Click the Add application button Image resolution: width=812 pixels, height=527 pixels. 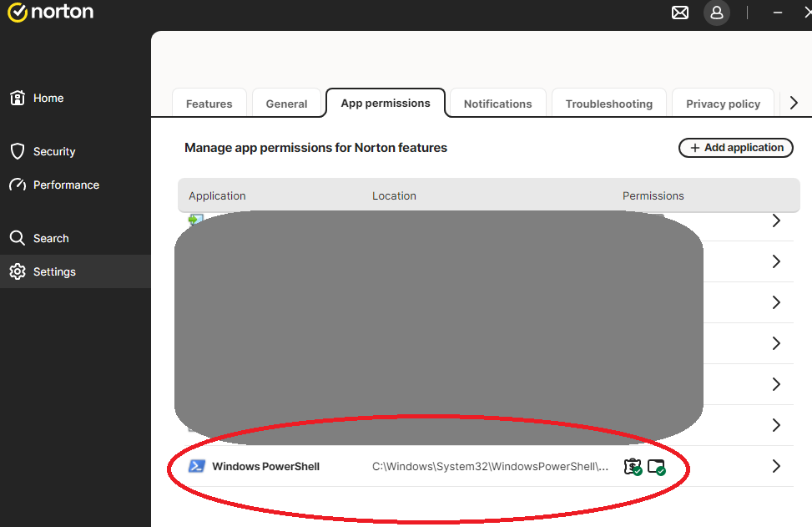[736, 148]
